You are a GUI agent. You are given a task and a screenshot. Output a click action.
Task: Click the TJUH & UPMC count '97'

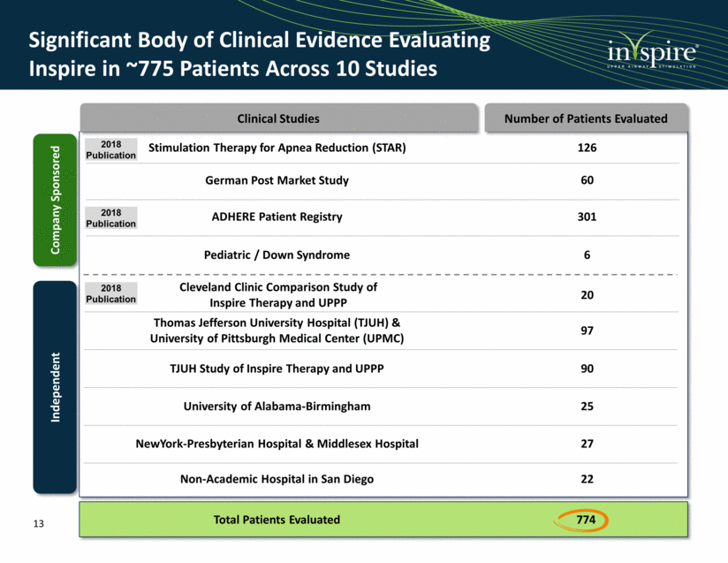click(x=587, y=331)
